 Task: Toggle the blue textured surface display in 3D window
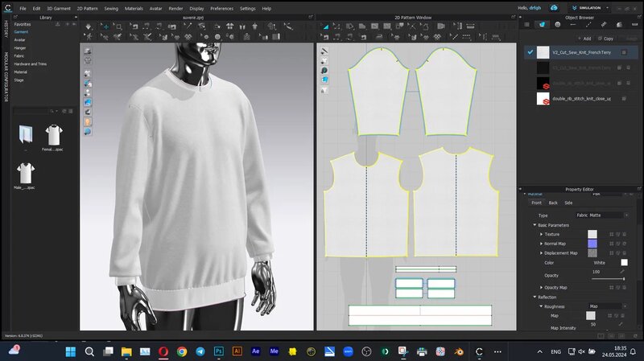click(88, 102)
